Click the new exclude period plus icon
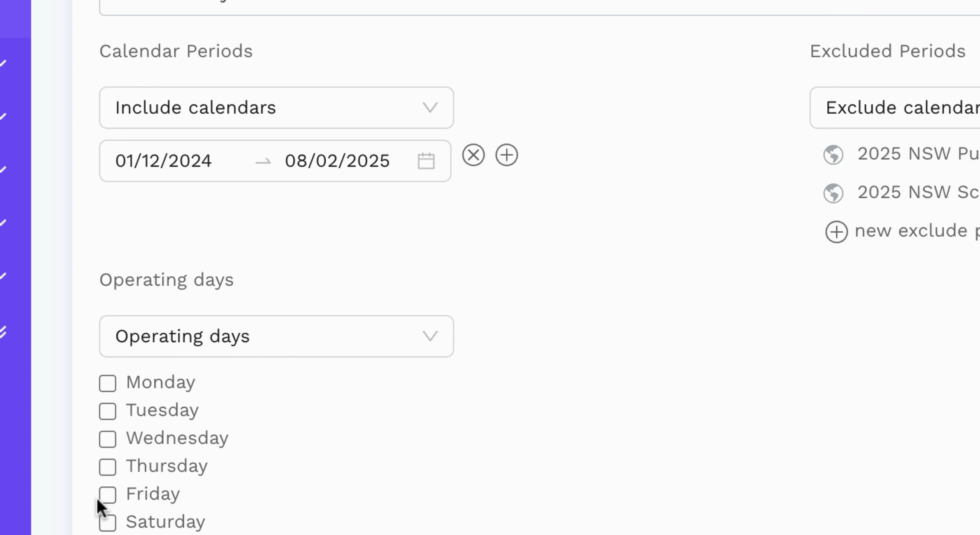 point(836,231)
